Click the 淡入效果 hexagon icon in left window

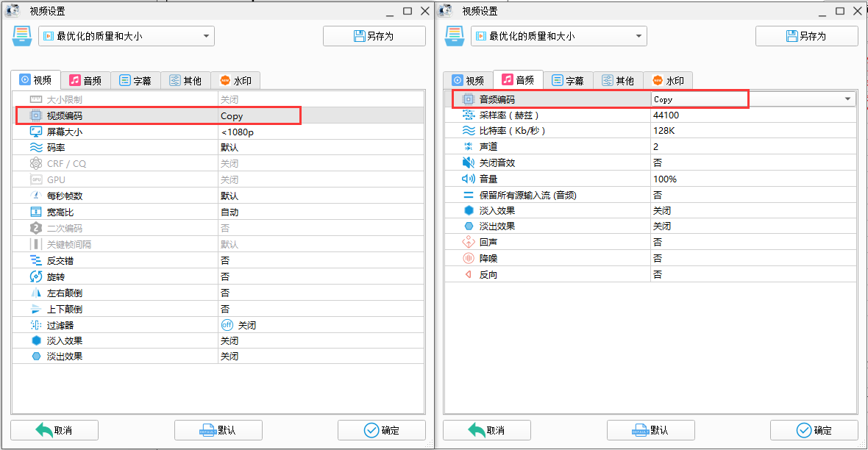pyautogui.click(x=36, y=340)
